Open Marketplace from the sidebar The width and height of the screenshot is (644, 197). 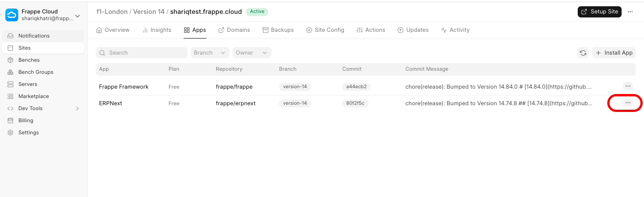(x=34, y=96)
